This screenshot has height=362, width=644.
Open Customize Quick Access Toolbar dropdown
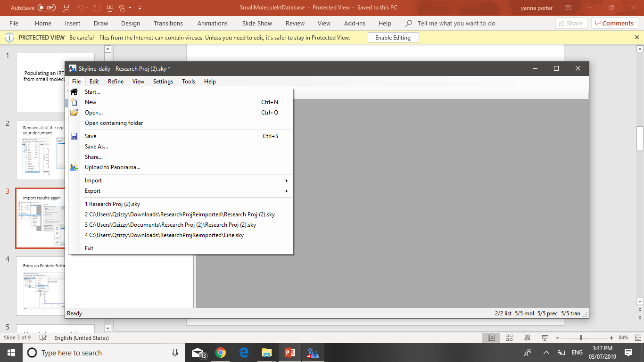140,8
